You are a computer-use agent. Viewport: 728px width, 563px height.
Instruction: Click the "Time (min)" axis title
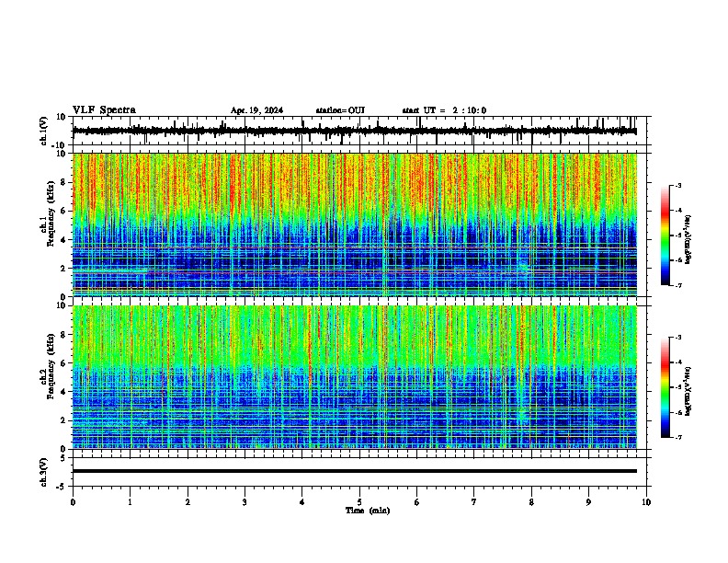click(x=368, y=511)
